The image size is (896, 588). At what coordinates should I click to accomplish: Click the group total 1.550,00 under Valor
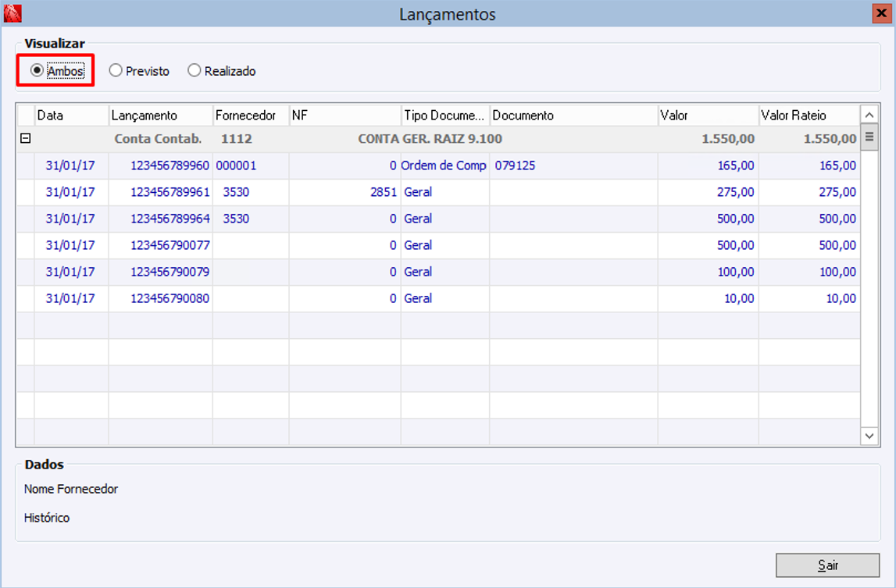coord(728,139)
